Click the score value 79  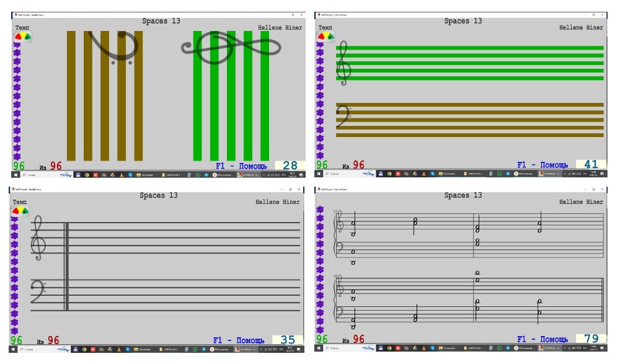click(591, 339)
